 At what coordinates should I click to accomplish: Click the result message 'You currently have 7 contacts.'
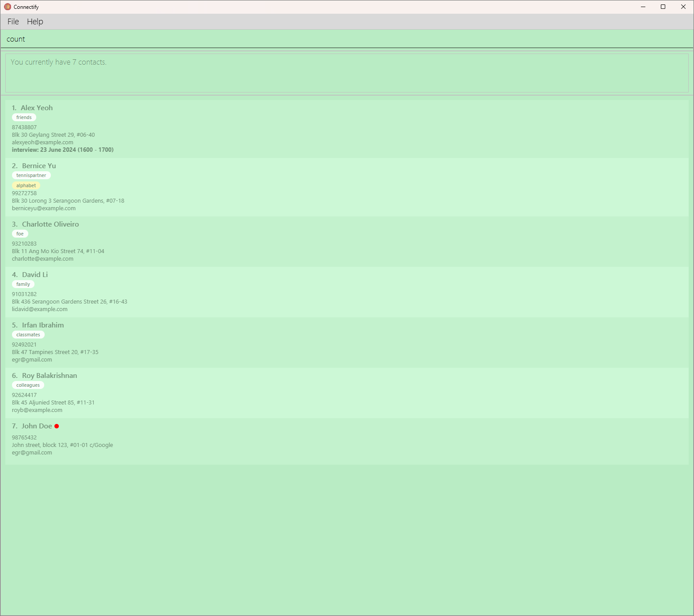(58, 62)
